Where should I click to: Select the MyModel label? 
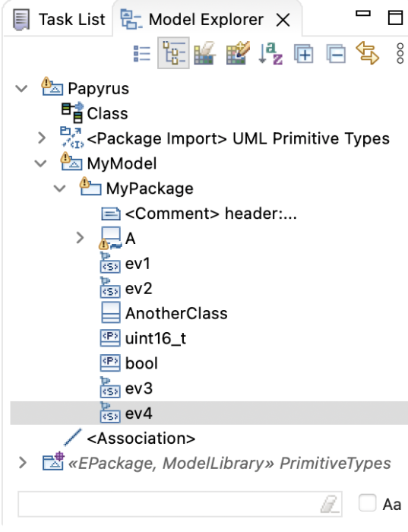click(x=122, y=164)
